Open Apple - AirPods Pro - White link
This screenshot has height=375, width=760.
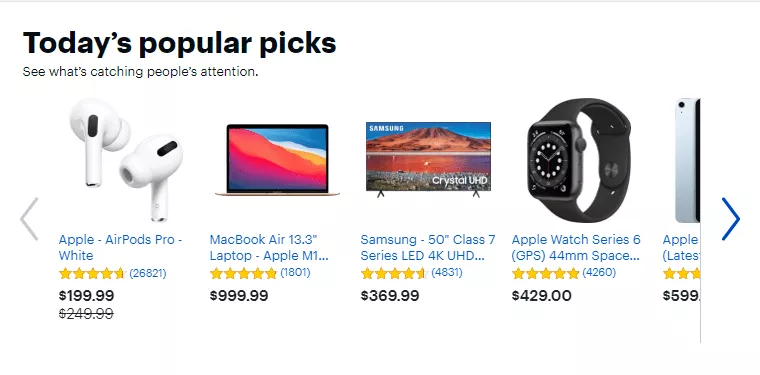click(120, 248)
